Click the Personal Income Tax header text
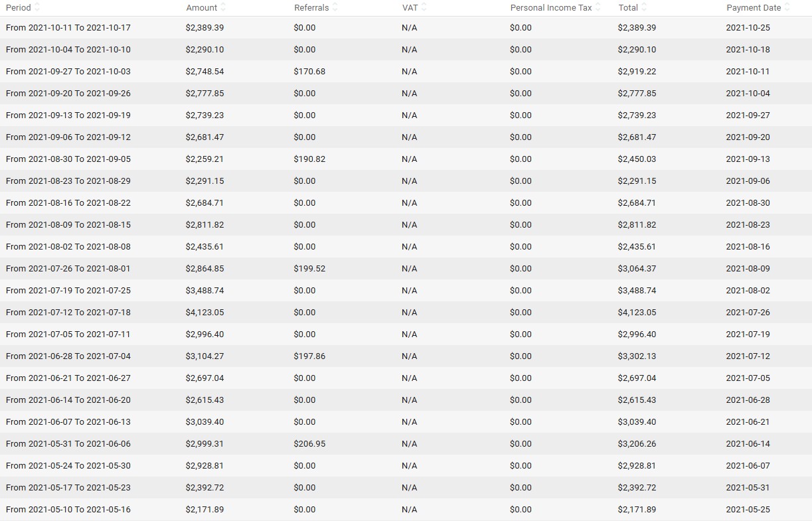The image size is (812, 521). tap(551, 8)
